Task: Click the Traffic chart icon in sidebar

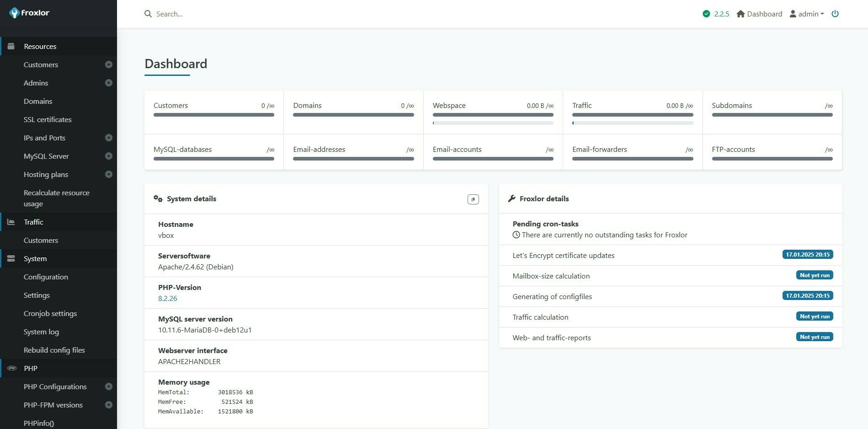Action: (x=11, y=222)
